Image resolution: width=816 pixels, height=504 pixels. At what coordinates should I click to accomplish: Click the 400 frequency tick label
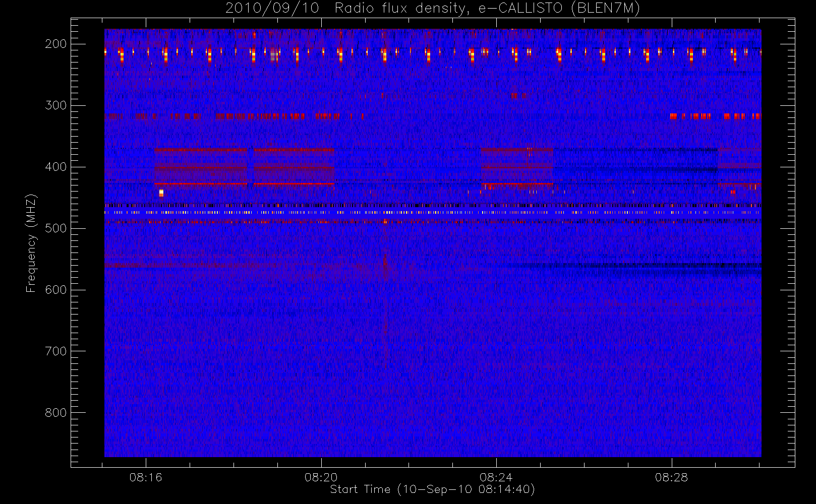(x=56, y=167)
